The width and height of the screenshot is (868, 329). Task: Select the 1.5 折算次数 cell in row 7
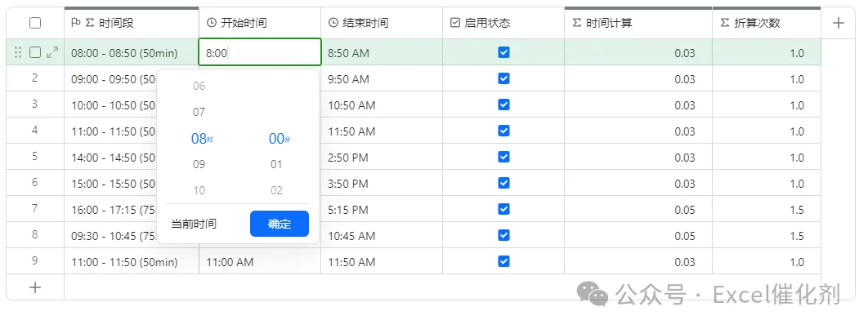coord(767,209)
